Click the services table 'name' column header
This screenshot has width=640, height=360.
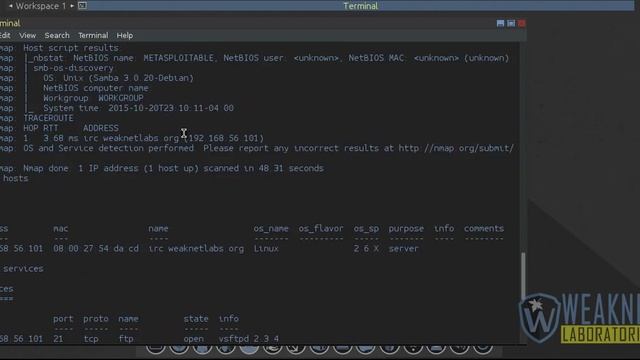point(128,319)
